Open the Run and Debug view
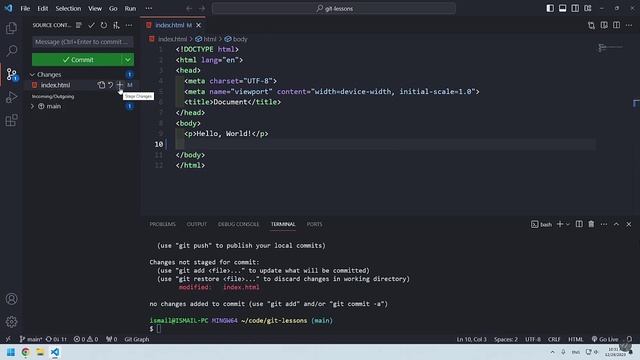Viewport: 640px width, 360px height. (11, 97)
